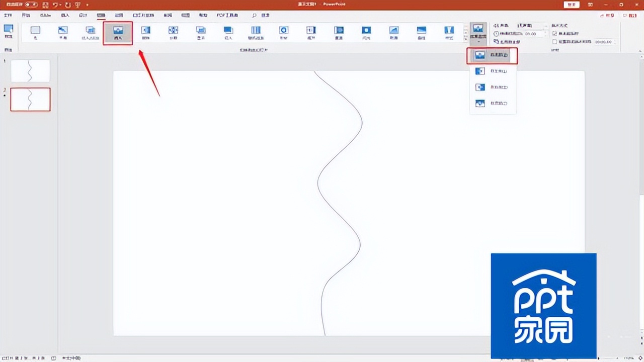Viewport: 644px width, 362px height.
Task: Select the Cut transition
Action: click(228, 33)
